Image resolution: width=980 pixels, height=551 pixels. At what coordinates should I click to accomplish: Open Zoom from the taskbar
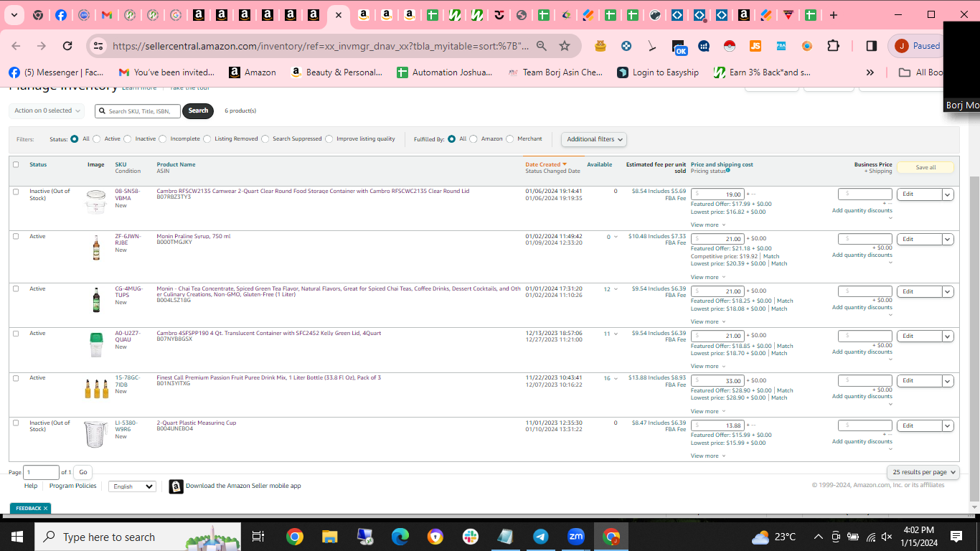click(575, 537)
